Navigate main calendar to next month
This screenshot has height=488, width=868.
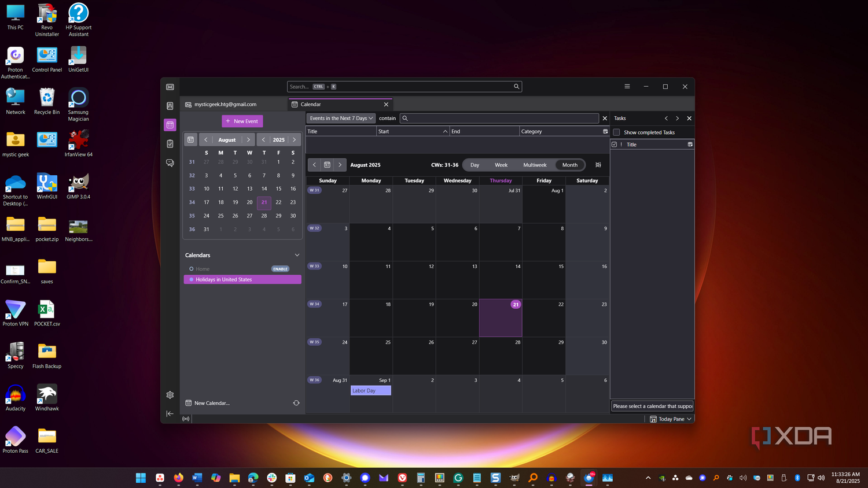[x=340, y=165]
